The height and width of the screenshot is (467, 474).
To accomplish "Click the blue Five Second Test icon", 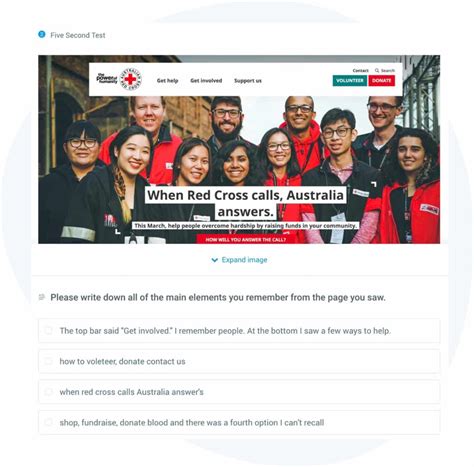I will pyautogui.click(x=42, y=34).
